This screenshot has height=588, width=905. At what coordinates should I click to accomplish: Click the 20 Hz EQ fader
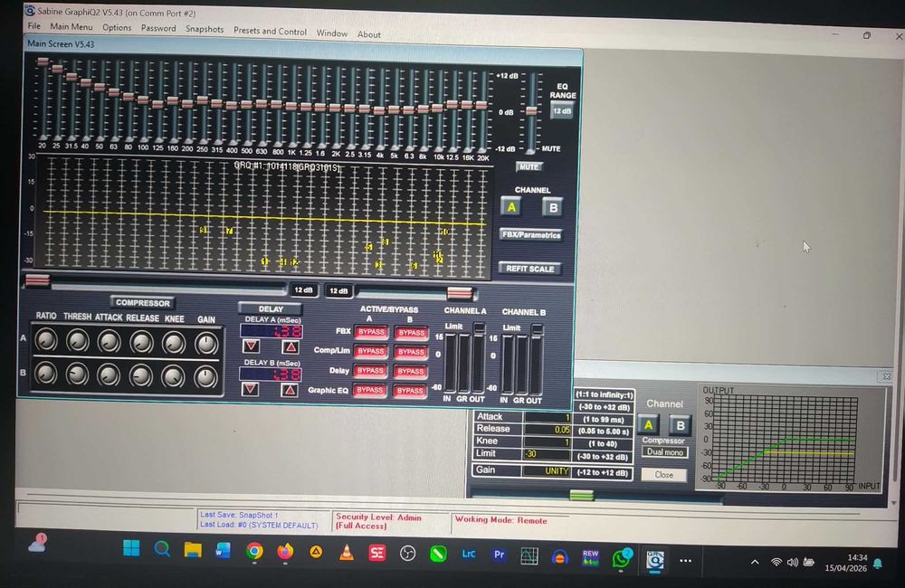click(x=43, y=62)
